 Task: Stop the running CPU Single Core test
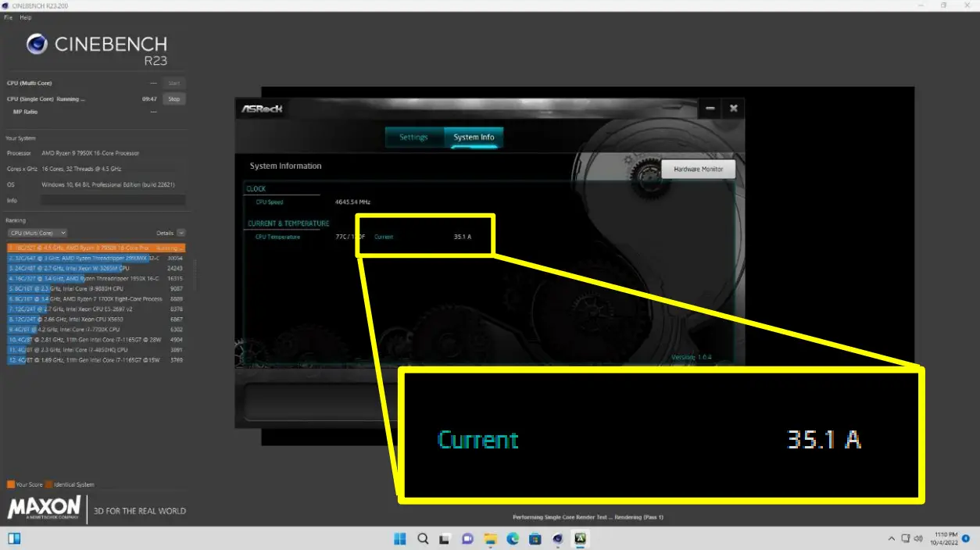pyautogui.click(x=173, y=98)
